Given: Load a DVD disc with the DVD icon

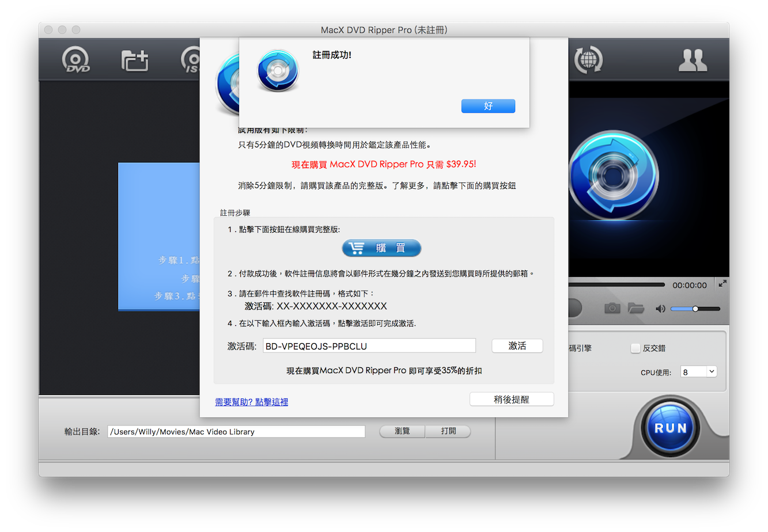Looking at the screenshot, I should click(76, 60).
